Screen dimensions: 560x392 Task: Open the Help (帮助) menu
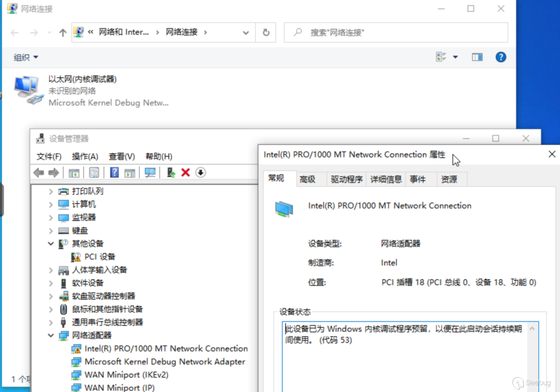pyautogui.click(x=159, y=157)
